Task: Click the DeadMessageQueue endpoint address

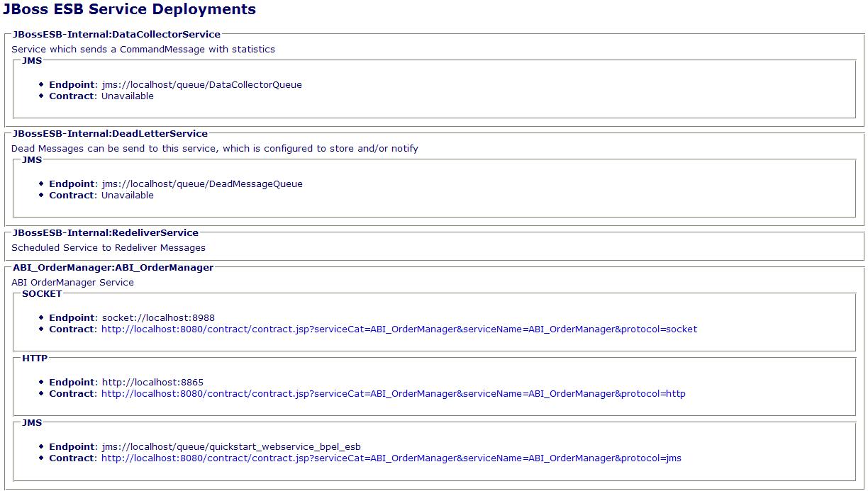Action: point(202,184)
